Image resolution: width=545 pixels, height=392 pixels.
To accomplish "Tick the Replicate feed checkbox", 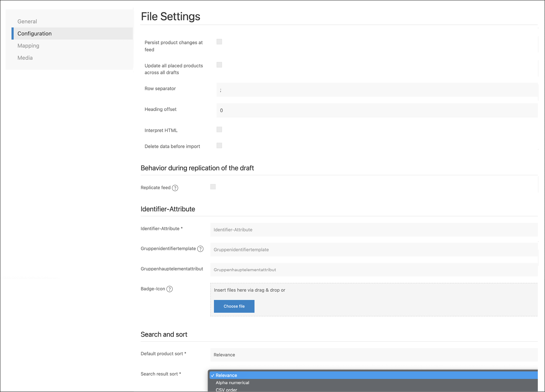I will tap(213, 187).
